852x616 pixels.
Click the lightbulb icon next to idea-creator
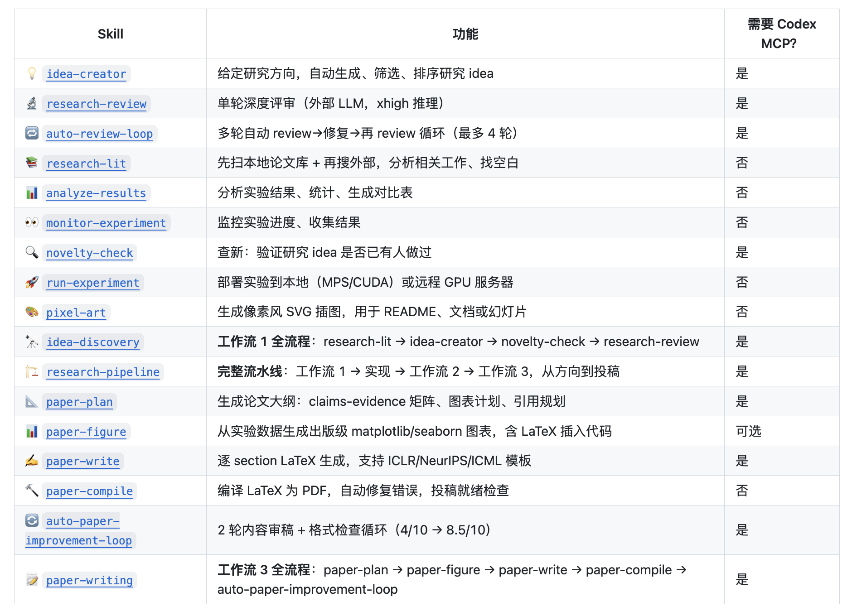[31, 73]
